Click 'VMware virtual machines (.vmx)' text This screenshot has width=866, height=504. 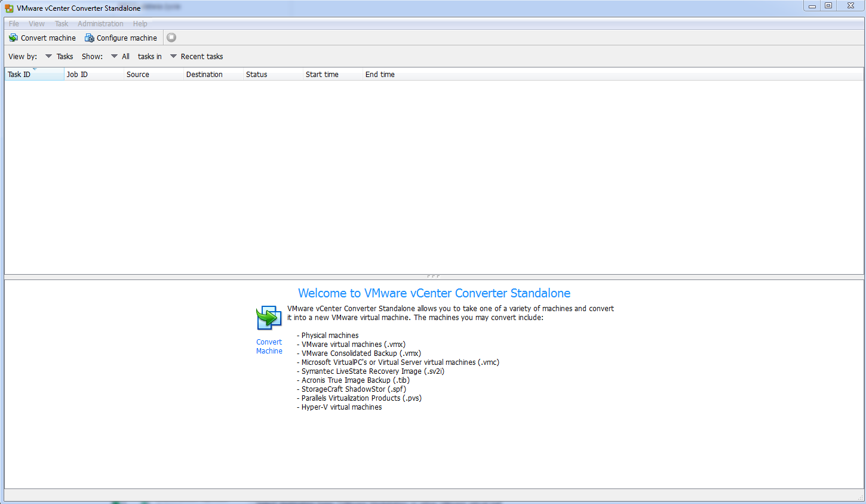(354, 345)
